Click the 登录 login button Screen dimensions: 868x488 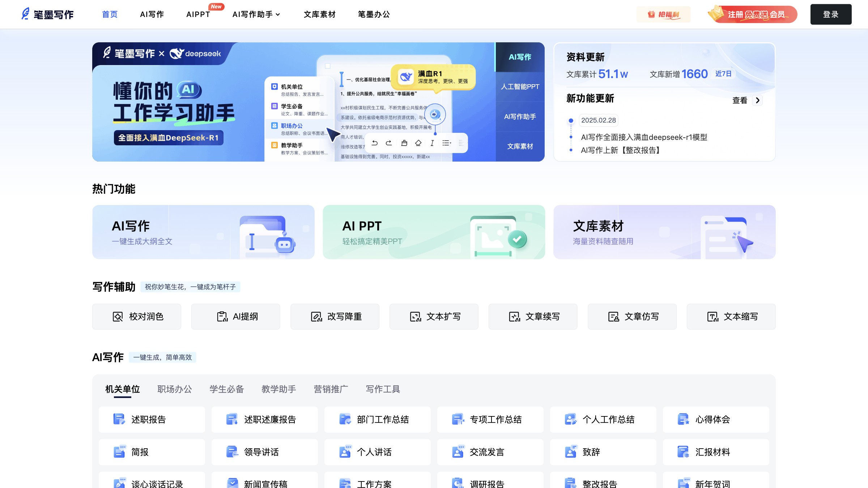coord(830,14)
